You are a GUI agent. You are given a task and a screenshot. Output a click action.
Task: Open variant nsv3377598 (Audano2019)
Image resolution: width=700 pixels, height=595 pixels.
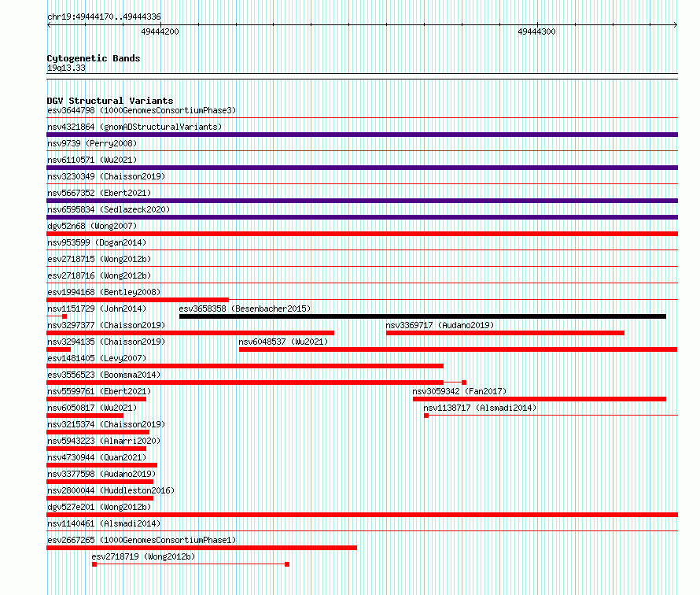101,474
